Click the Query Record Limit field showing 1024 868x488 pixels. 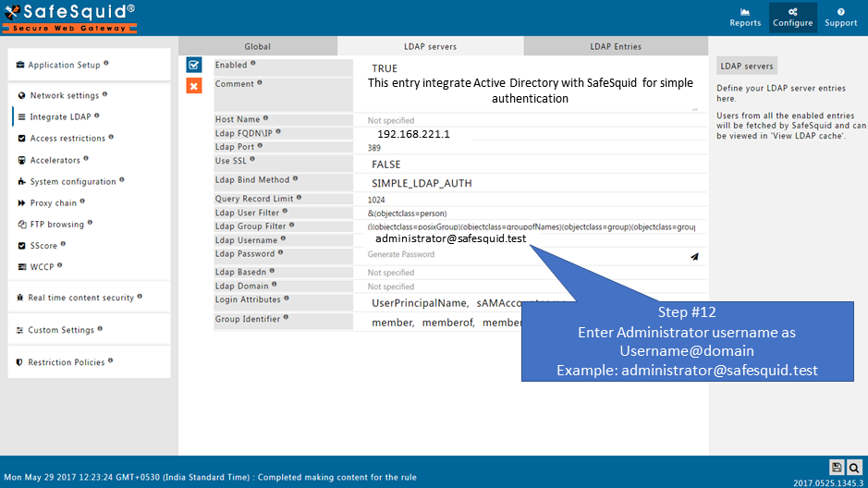(530, 200)
